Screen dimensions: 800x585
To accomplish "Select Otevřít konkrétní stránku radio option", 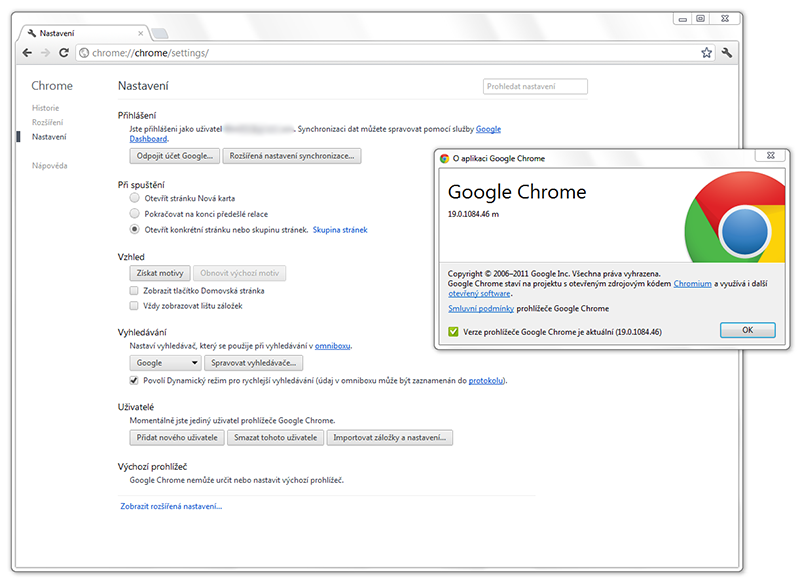I will [x=134, y=229].
